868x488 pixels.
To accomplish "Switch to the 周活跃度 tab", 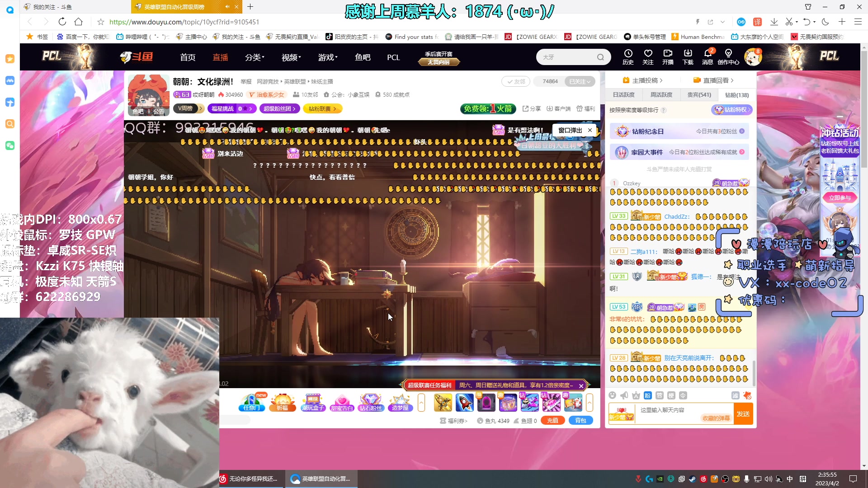I will (661, 95).
